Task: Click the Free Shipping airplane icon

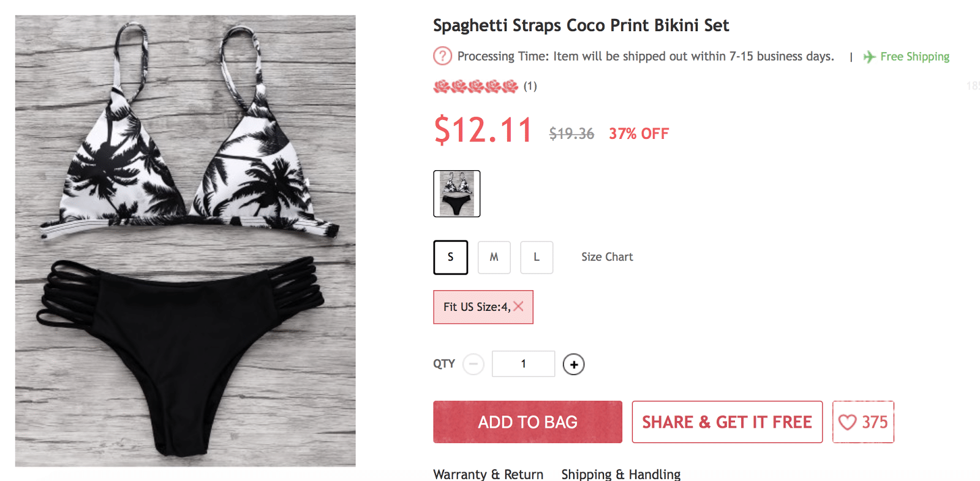Action: click(869, 57)
